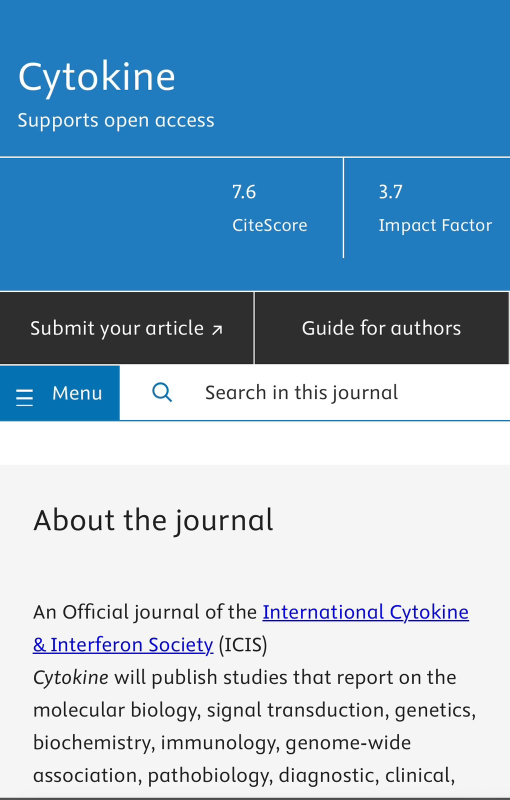Click the italic Cytokine word in description
510x800 pixels.
tap(71, 678)
